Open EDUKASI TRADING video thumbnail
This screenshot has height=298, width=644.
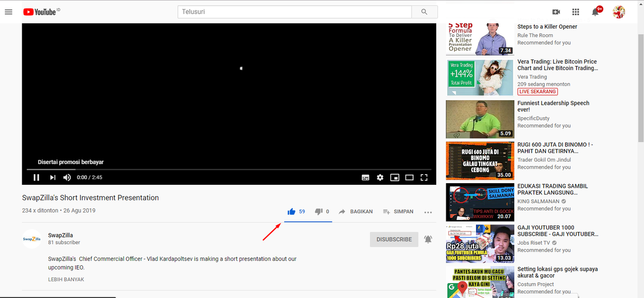click(480, 202)
